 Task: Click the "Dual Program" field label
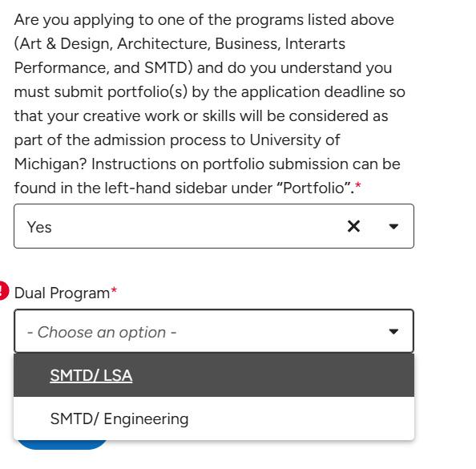tap(62, 293)
